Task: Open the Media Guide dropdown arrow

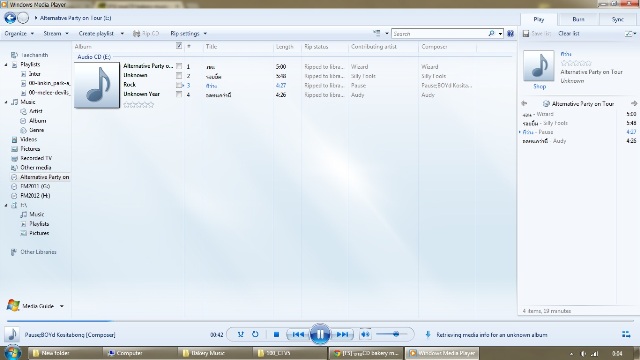Action: point(62,306)
